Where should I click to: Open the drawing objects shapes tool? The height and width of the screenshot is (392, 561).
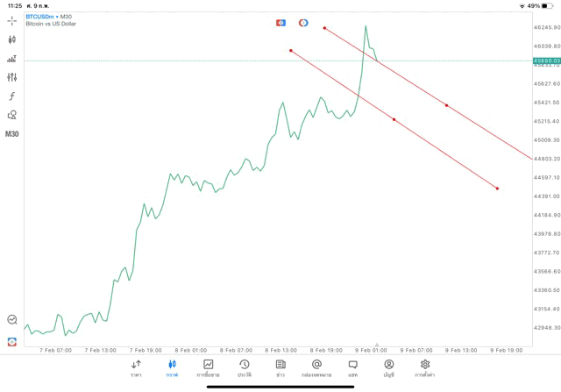(x=12, y=115)
